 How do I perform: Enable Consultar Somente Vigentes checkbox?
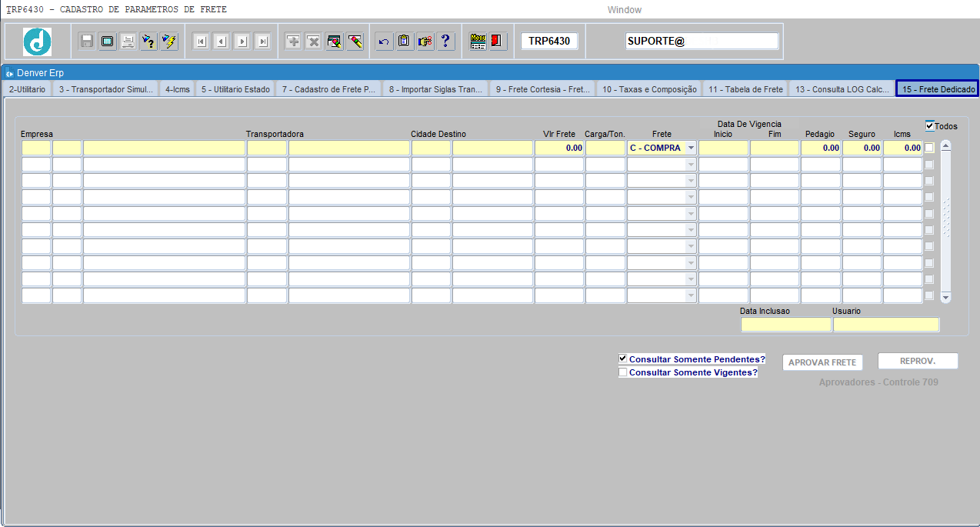click(623, 372)
